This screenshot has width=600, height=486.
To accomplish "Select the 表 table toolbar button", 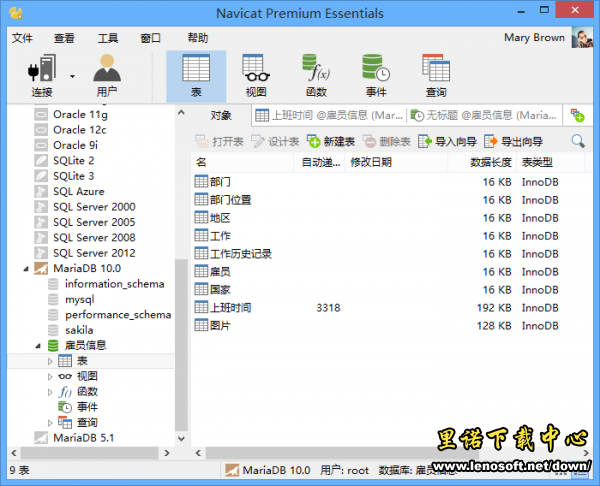I will pos(196,76).
